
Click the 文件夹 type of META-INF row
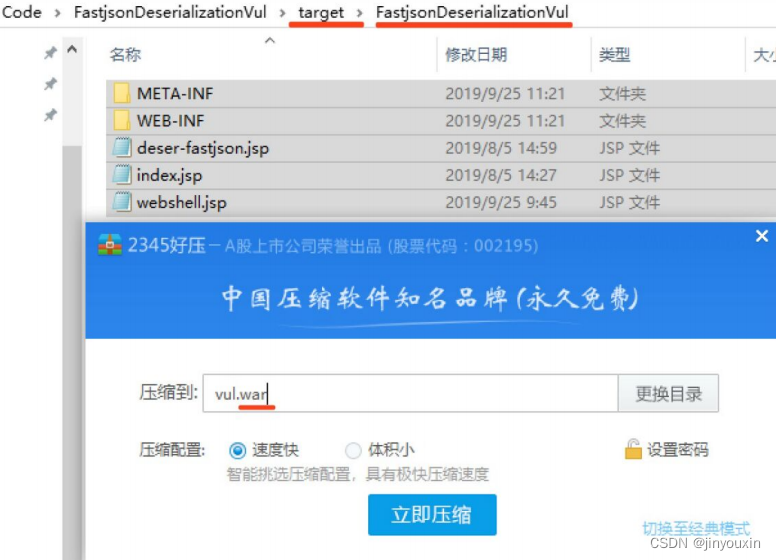point(622,93)
